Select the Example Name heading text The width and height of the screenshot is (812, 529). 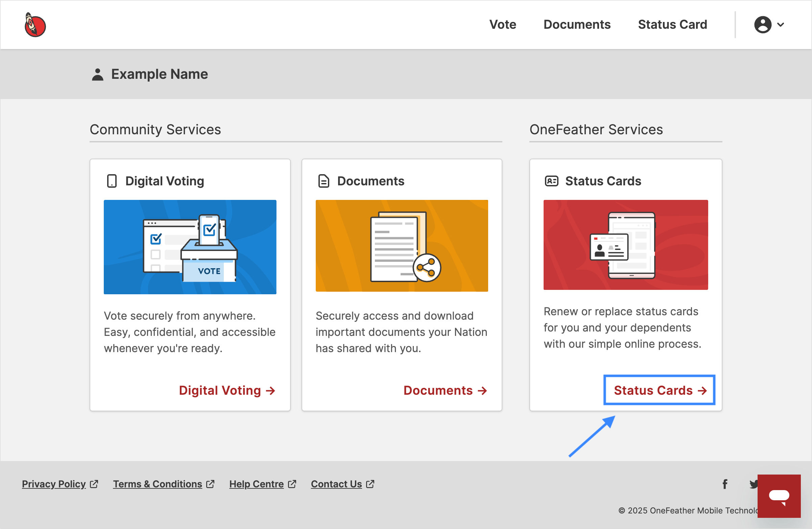point(159,74)
